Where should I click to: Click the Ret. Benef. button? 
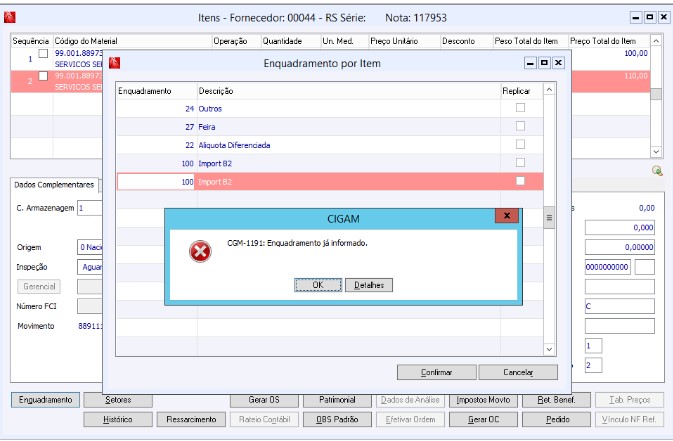click(556, 400)
